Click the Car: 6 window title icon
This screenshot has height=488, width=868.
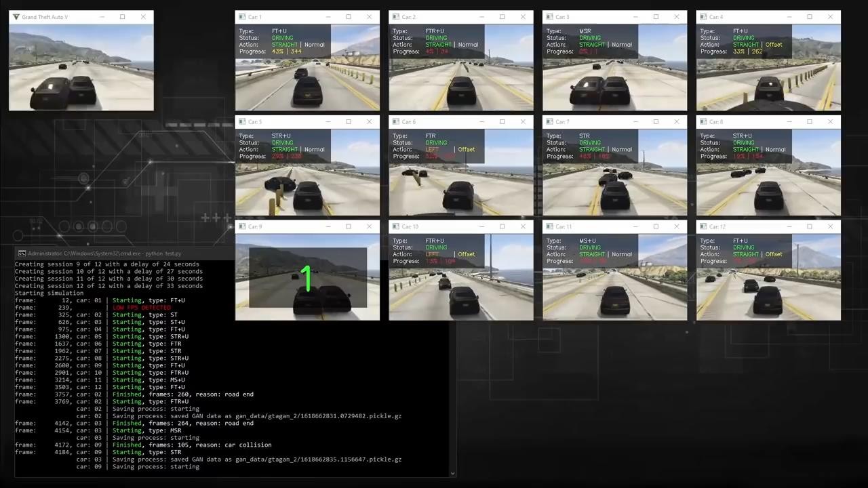(x=396, y=122)
